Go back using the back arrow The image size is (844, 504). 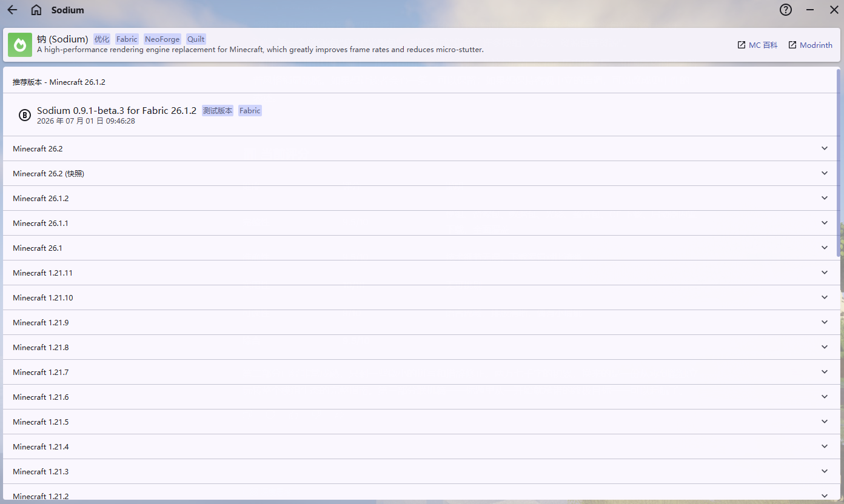pos(12,10)
